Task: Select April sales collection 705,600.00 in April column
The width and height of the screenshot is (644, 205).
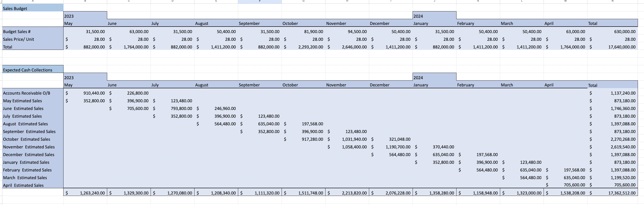Action: coord(566,185)
